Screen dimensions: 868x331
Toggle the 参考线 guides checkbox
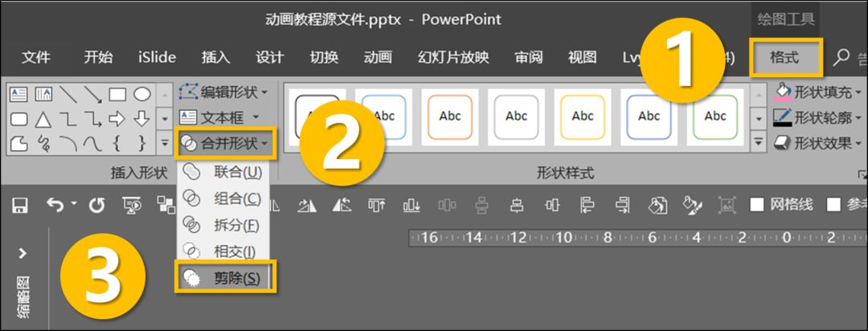pyautogui.click(x=833, y=205)
